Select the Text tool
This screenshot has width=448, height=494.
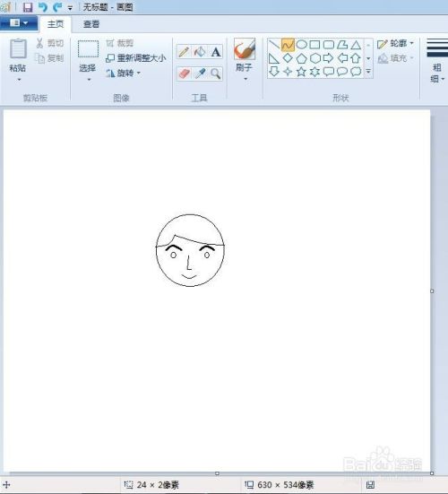tap(216, 52)
